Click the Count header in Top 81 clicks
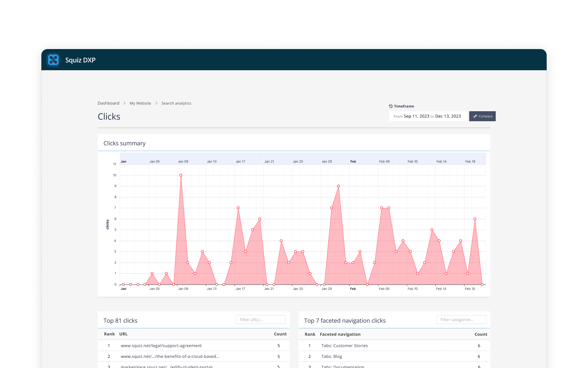This screenshot has width=588, height=368. click(x=280, y=334)
